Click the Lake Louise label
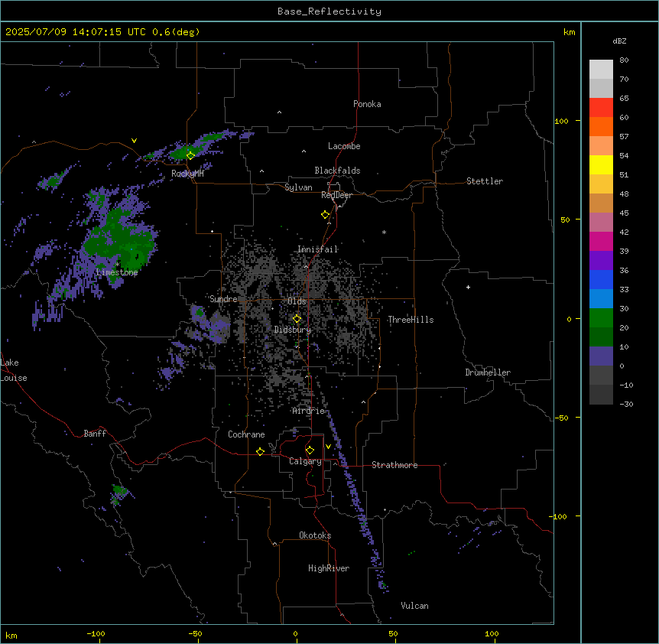The image size is (659, 644). (12, 370)
